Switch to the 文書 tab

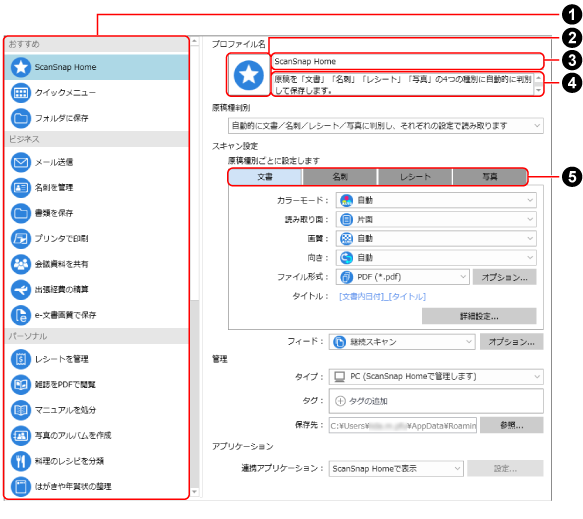(x=265, y=177)
